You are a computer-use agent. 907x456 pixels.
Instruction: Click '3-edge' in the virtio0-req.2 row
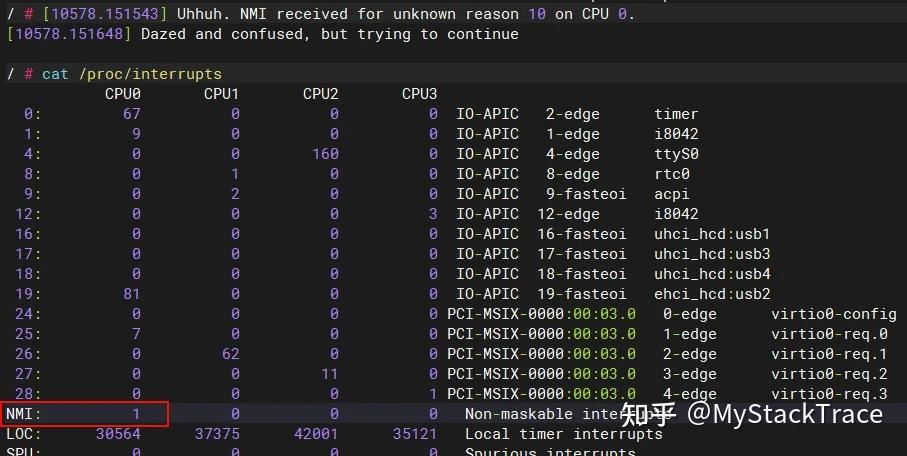click(690, 374)
